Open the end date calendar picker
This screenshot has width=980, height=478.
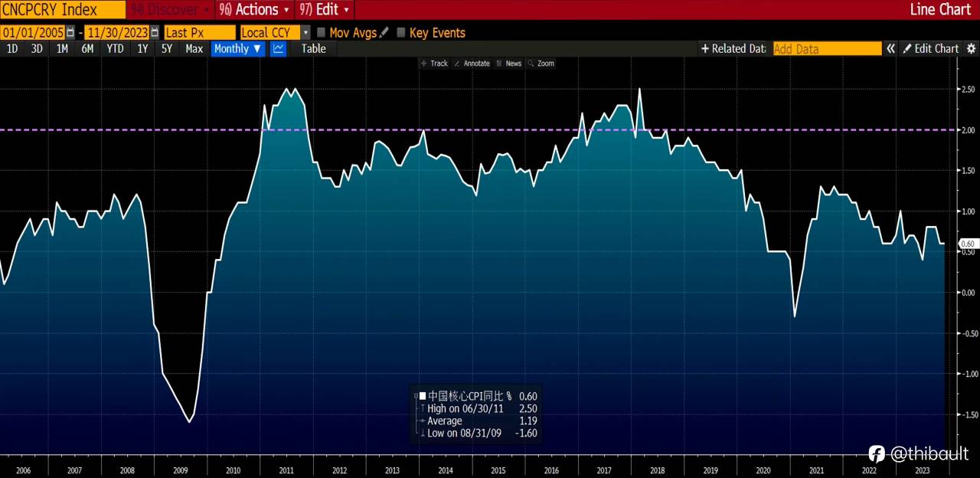click(155, 32)
